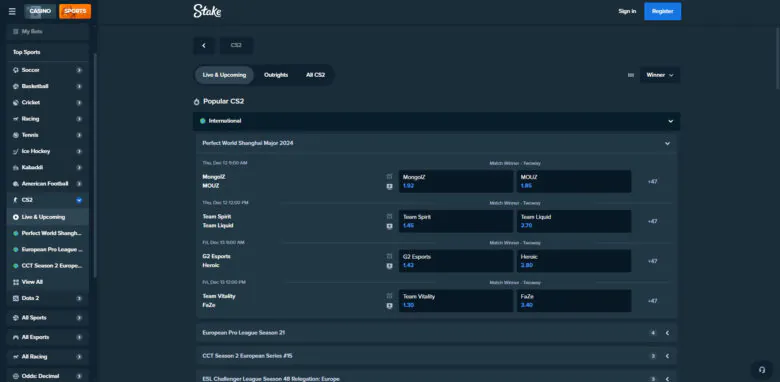Image resolution: width=780 pixels, height=382 pixels.
Task: Open +47 markets for Team Vitality vs FaZe
Action: click(653, 301)
